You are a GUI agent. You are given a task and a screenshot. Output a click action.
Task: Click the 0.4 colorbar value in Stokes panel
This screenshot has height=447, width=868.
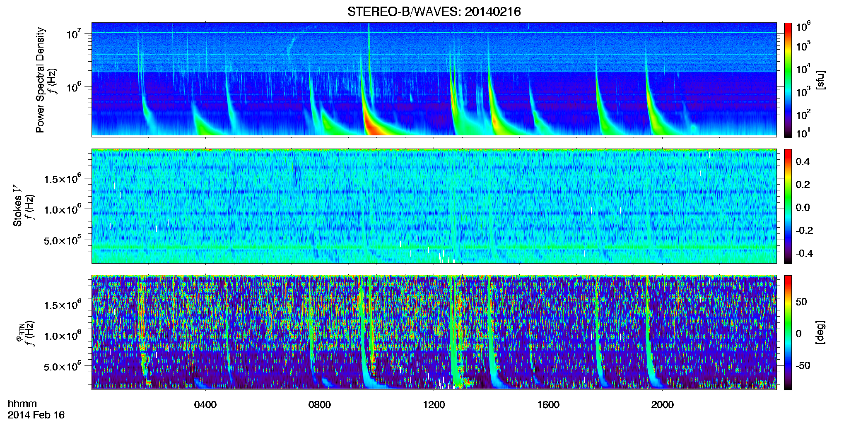pyautogui.click(x=803, y=162)
